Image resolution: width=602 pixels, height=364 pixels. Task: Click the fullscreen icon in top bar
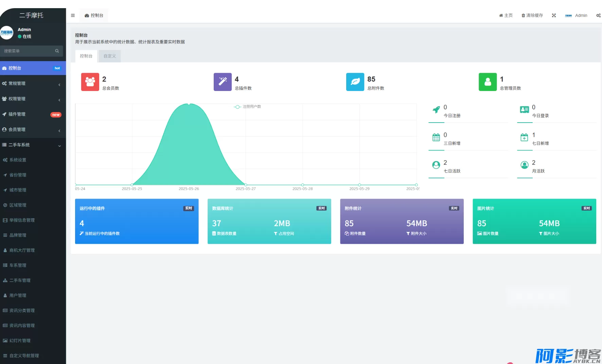[554, 16]
